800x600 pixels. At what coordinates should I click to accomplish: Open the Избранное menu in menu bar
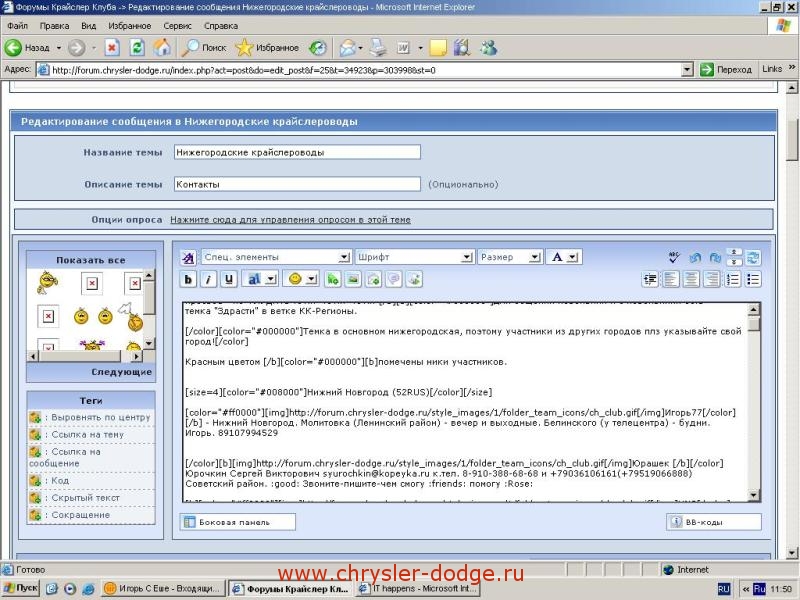tap(129, 26)
